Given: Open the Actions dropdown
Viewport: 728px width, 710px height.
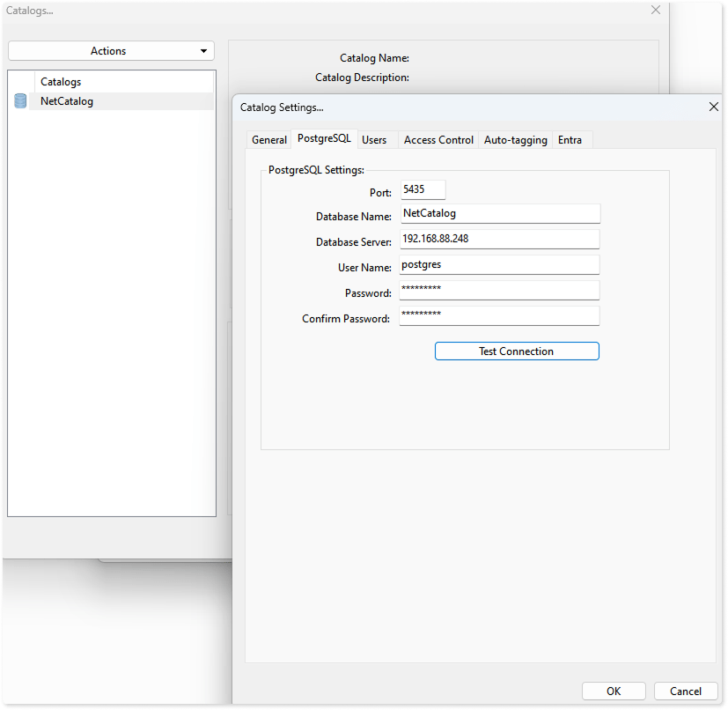Looking at the screenshot, I should click(111, 50).
